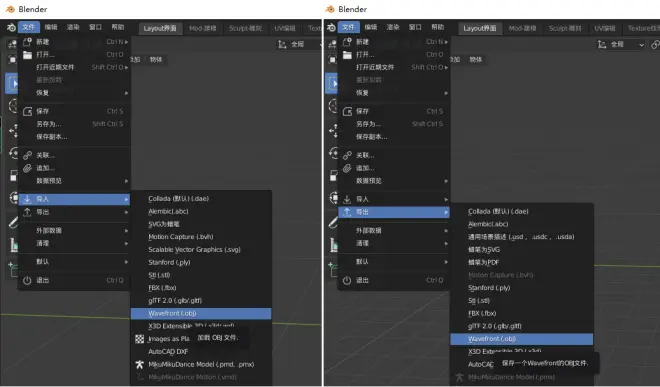
Task: Choose 保存副本... in right window File menu
Action: (394, 136)
